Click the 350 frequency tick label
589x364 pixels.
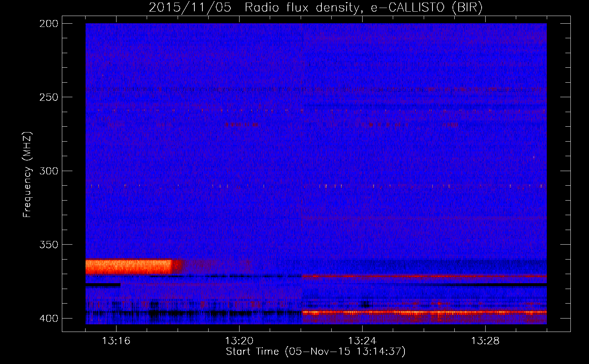click(49, 245)
